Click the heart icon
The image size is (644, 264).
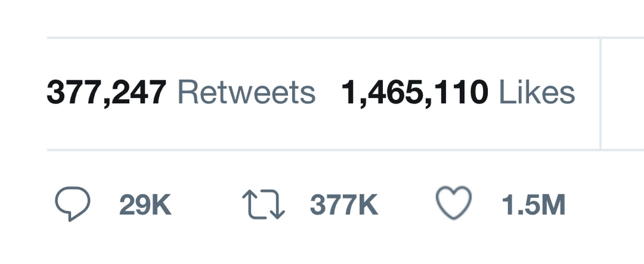[x=454, y=203]
